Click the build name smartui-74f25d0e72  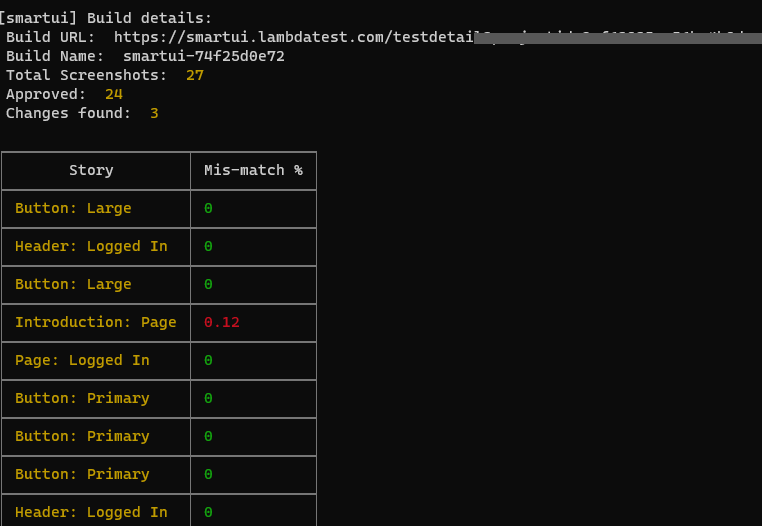point(203,56)
